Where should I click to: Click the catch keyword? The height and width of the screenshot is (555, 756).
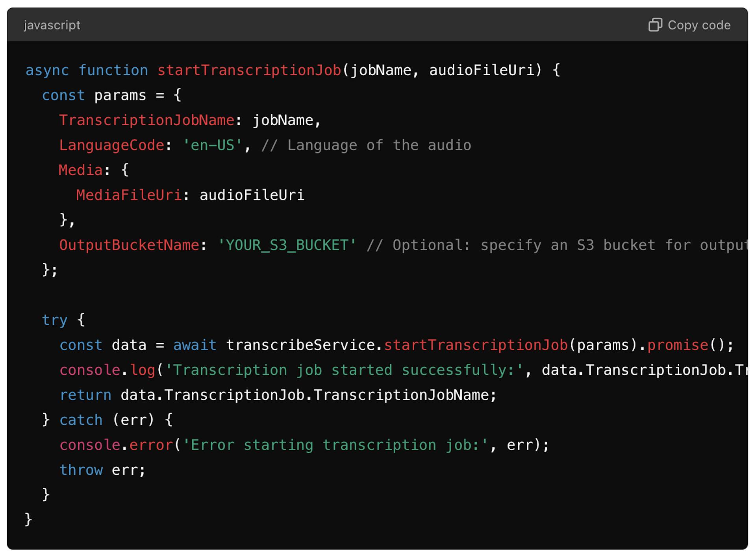[81, 420]
